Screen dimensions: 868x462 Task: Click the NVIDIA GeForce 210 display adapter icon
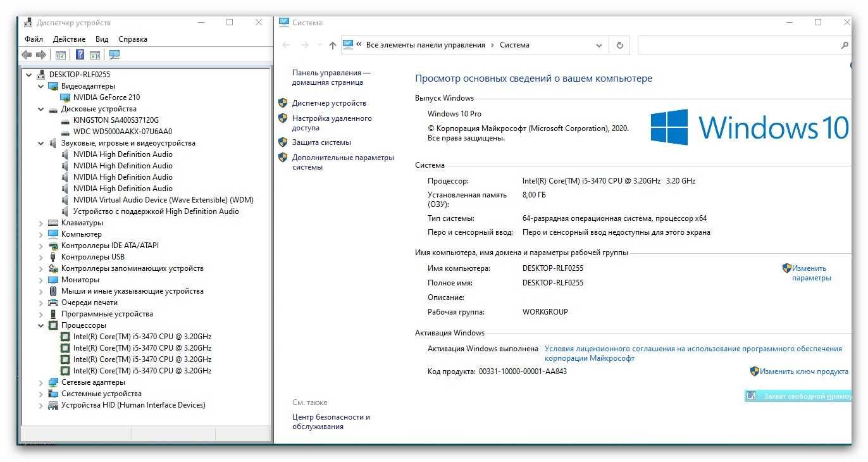tap(65, 97)
